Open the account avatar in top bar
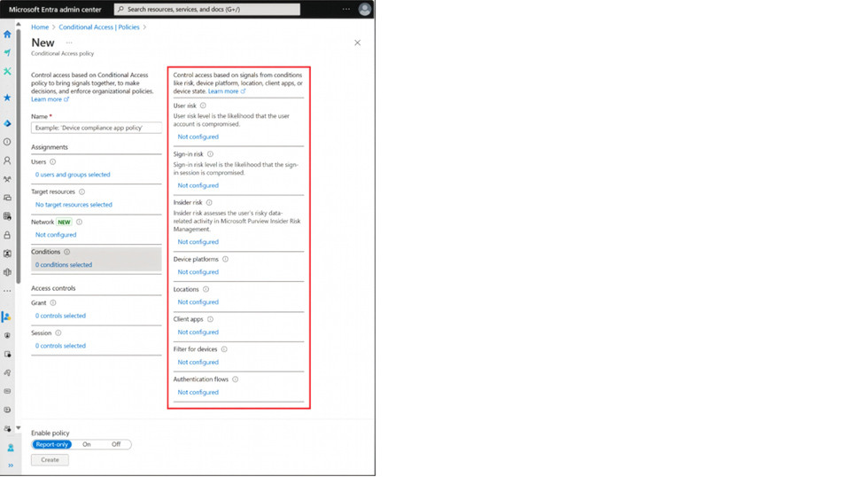This screenshot has width=868, height=477. point(364,10)
